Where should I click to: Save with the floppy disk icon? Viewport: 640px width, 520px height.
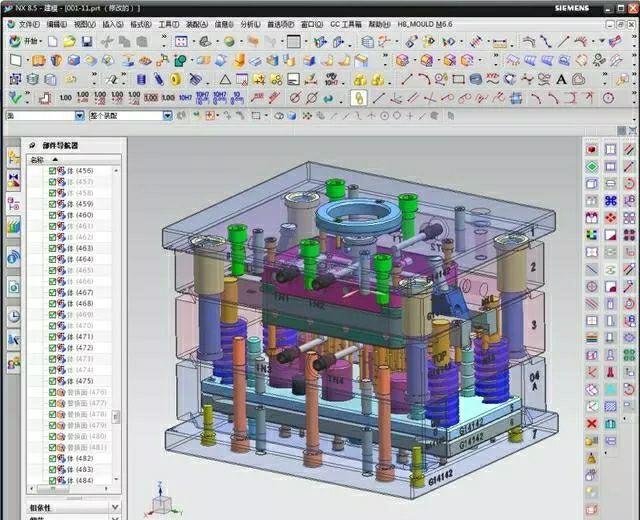87,41
